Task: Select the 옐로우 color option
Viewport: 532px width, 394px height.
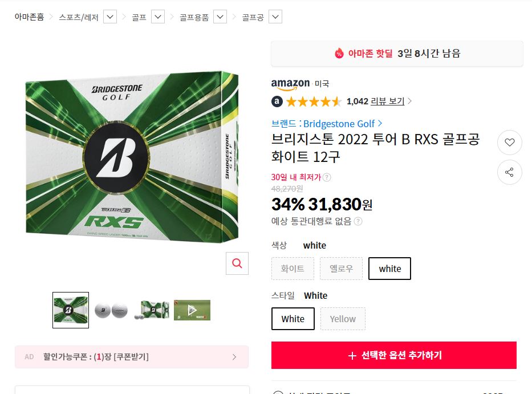Action: [341, 269]
